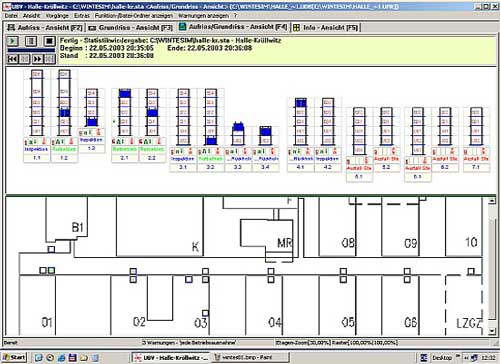Fast forward the simulation playback
This screenshot has width=500, height=364.
(x=37, y=59)
